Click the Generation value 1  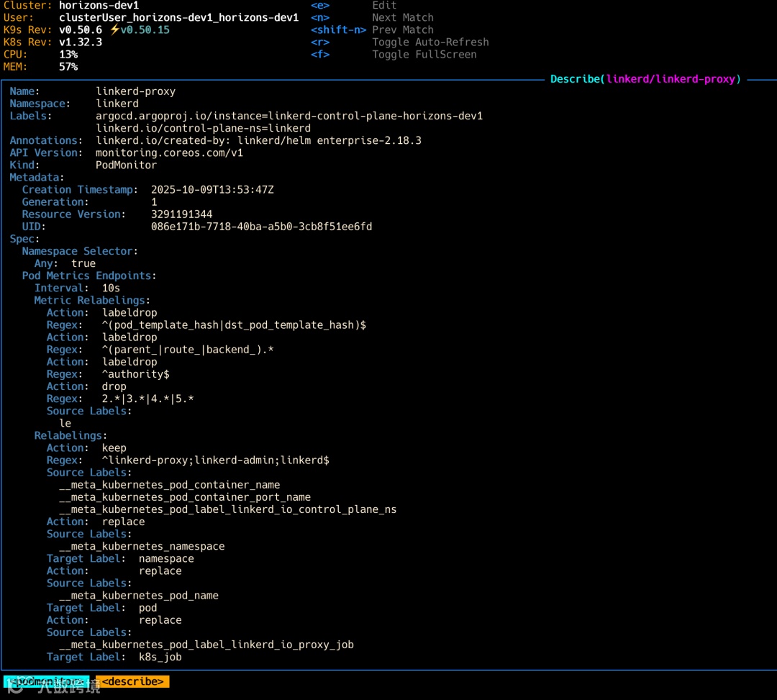click(154, 202)
